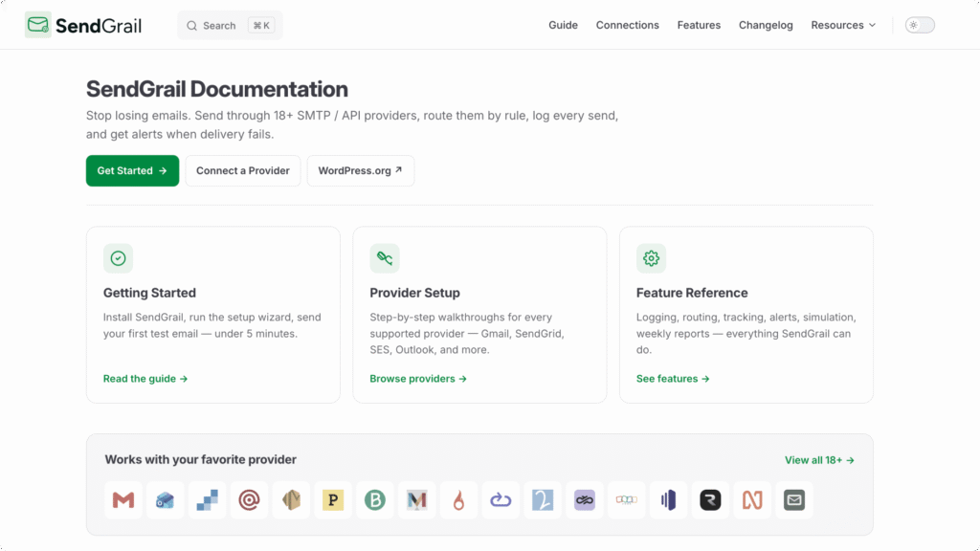Open the green B Brevo icon
The image size is (980, 551).
click(374, 499)
